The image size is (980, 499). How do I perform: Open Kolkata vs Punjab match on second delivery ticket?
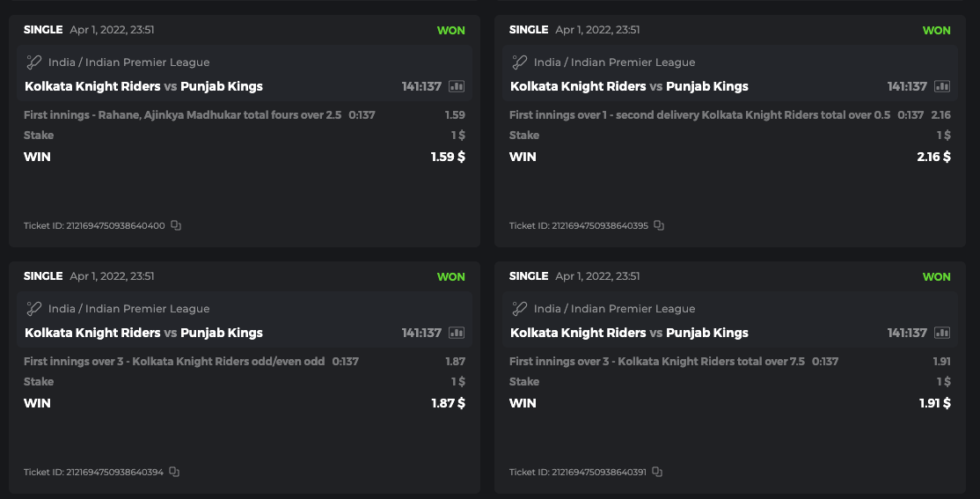629,86
